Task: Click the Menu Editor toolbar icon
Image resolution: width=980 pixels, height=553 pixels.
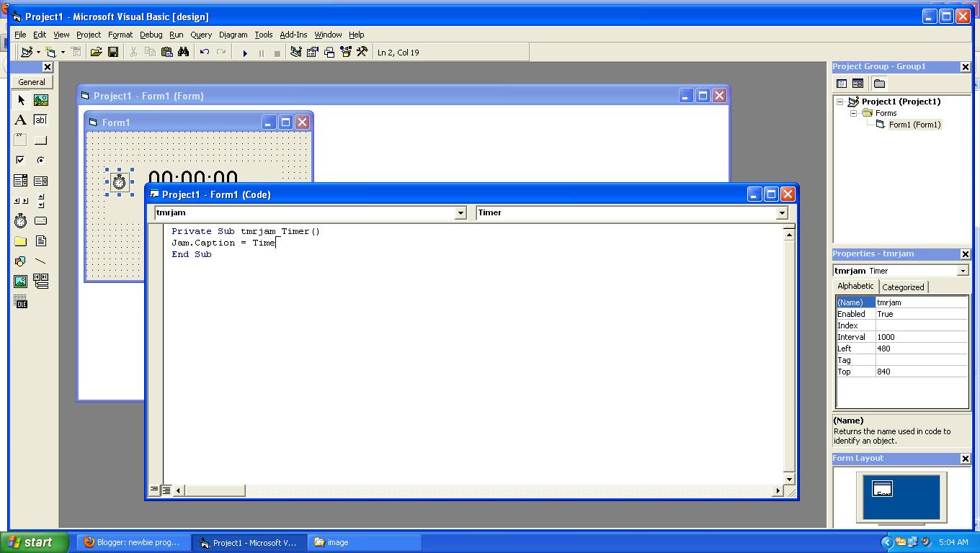Action: [x=76, y=52]
